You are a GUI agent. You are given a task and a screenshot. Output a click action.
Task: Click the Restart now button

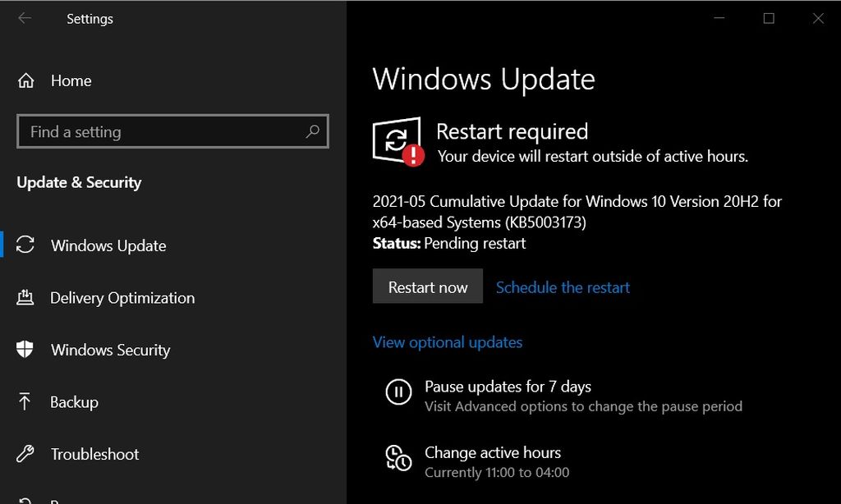pyautogui.click(x=427, y=286)
